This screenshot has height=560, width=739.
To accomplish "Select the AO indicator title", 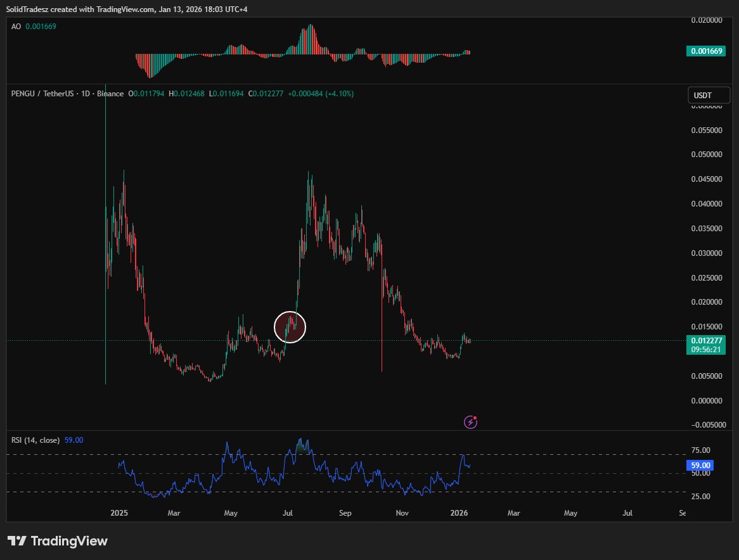I will [x=16, y=27].
